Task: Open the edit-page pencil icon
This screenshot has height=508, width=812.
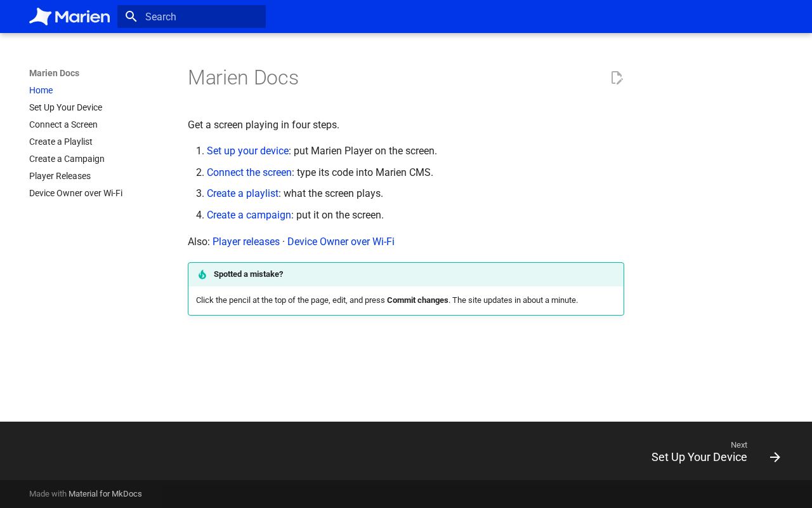Action: pyautogui.click(x=617, y=78)
